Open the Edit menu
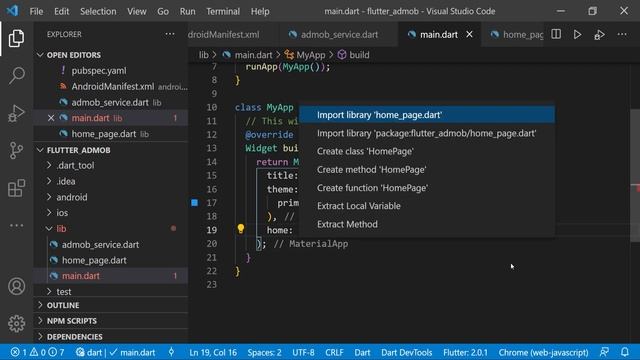This screenshot has width=640, height=360. tap(62, 11)
